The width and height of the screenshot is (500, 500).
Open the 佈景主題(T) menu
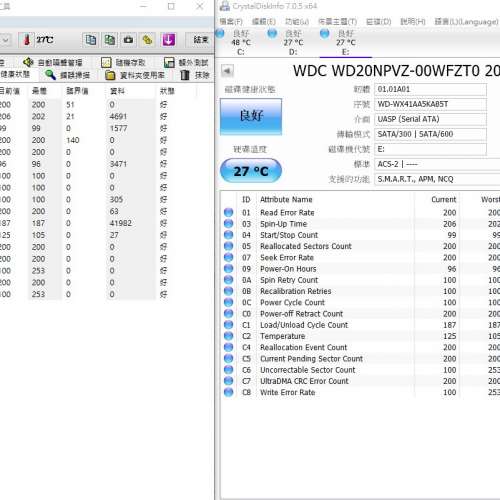[x=337, y=22]
